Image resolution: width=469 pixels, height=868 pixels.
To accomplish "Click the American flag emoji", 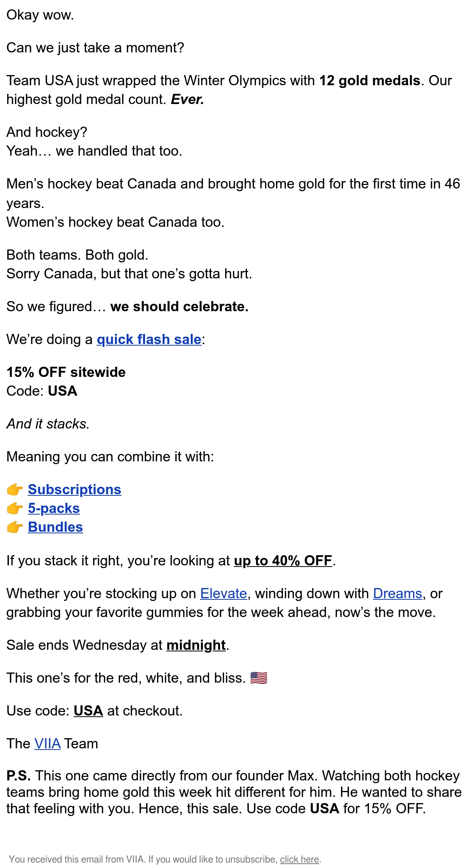I will (259, 678).
